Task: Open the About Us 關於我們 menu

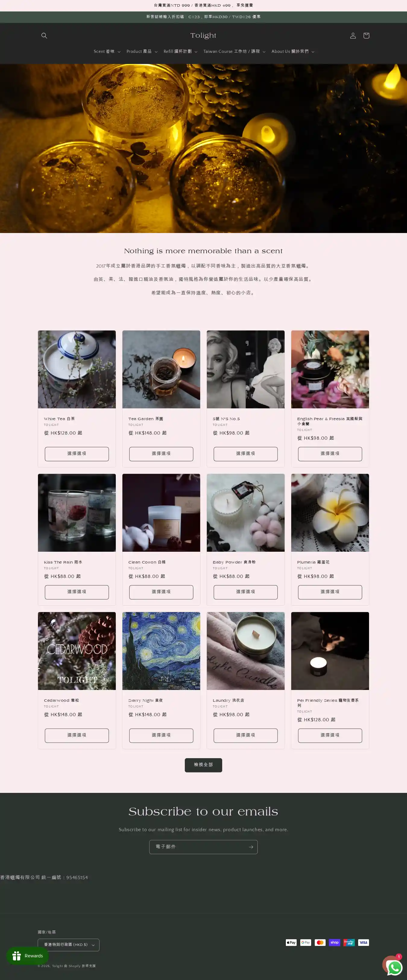Action: pyautogui.click(x=293, y=51)
